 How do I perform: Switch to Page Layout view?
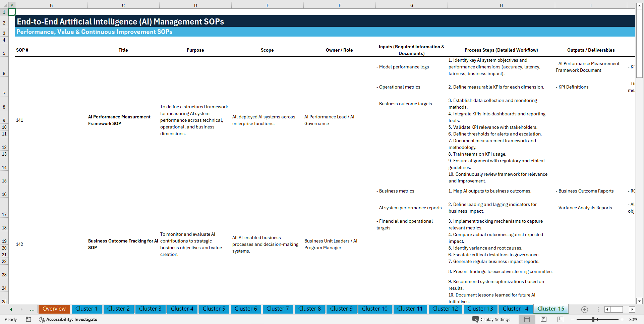[543, 319]
